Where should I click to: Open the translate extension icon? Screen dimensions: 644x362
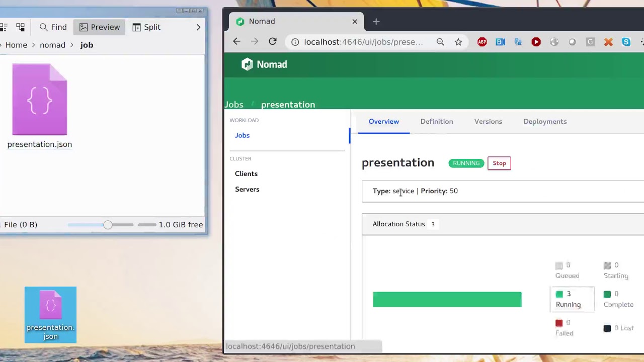click(x=518, y=42)
